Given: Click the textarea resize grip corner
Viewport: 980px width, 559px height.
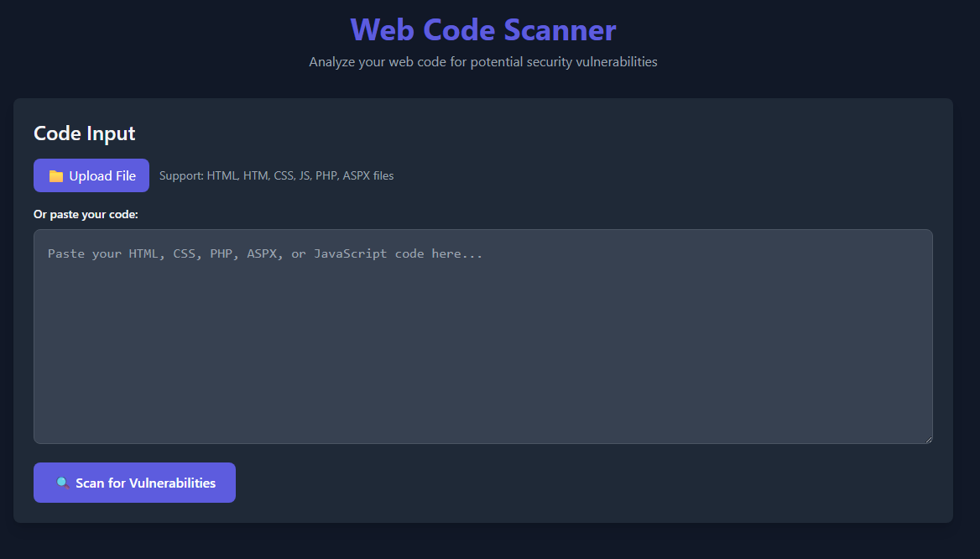Looking at the screenshot, I should click(928, 437).
